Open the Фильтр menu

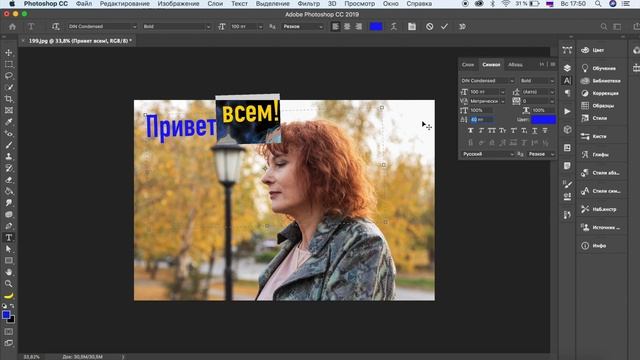click(x=309, y=4)
